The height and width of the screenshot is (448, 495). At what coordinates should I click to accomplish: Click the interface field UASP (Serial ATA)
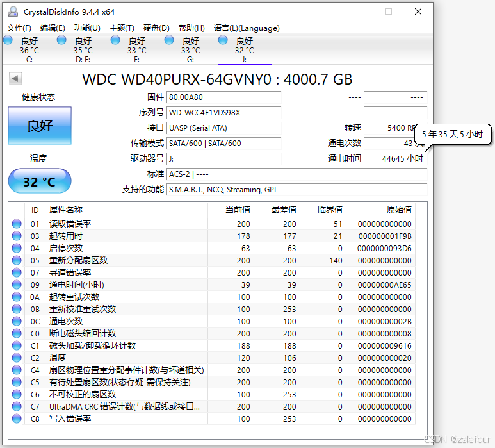tap(224, 128)
